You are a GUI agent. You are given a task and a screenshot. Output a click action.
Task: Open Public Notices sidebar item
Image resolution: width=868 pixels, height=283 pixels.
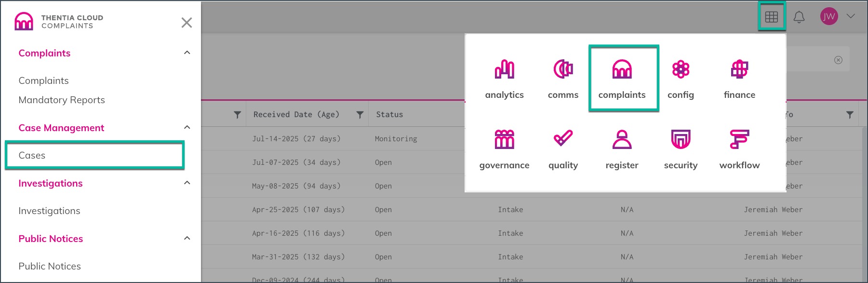click(50, 266)
